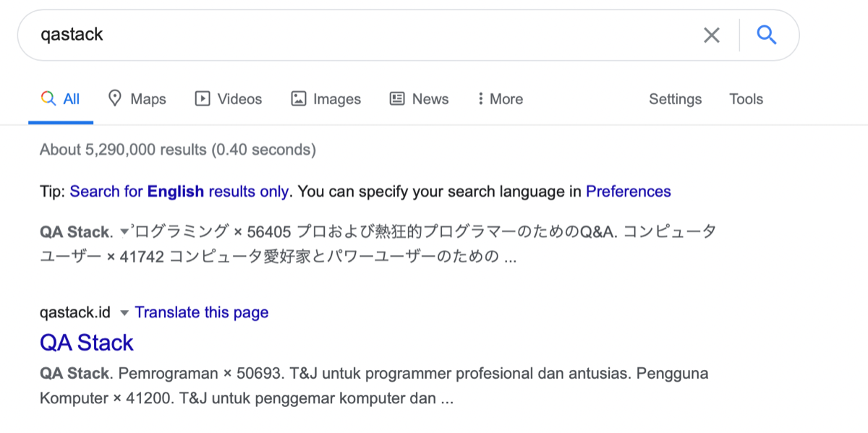
Task: Open the News tab
Action: click(419, 99)
